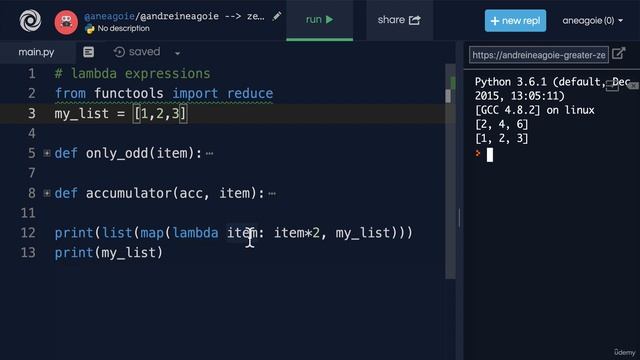640x360 pixels.
Task: Click line number 3 in the gutter
Action: [32, 113]
